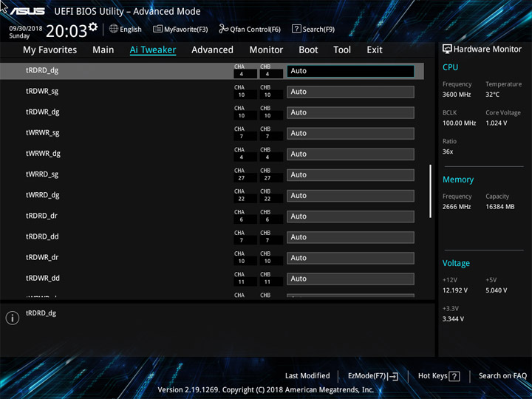Viewport: 532px width, 399px height.
Task: Click the tWRWR_dg Auto field
Action: click(x=350, y=154)
